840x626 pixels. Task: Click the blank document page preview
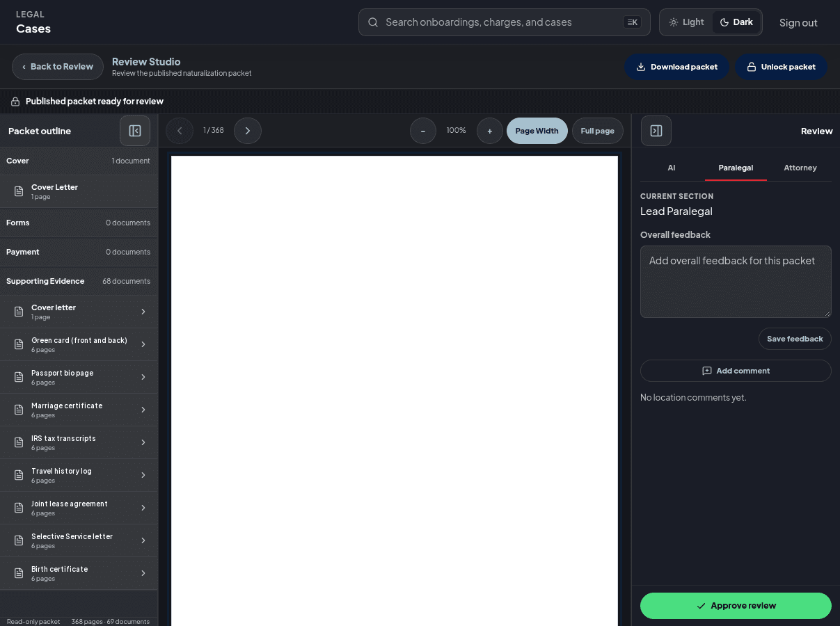[x=395, y=391]
